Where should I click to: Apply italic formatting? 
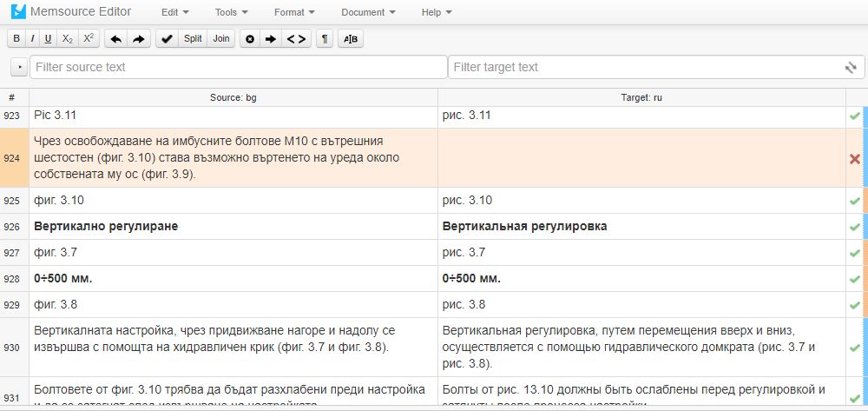pos(32,39)
